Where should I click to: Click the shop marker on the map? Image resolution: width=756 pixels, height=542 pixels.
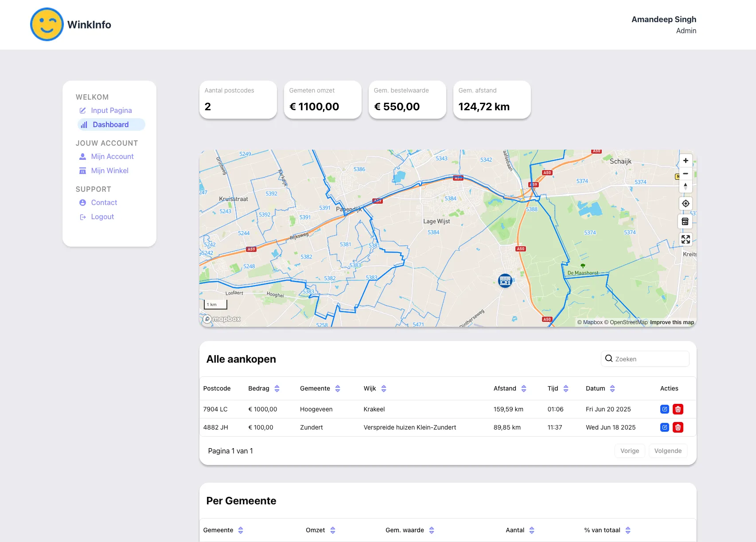(505, 280)
